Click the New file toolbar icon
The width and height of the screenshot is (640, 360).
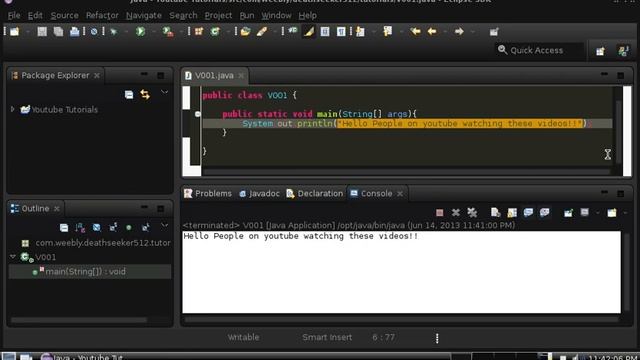coord(15,32)
